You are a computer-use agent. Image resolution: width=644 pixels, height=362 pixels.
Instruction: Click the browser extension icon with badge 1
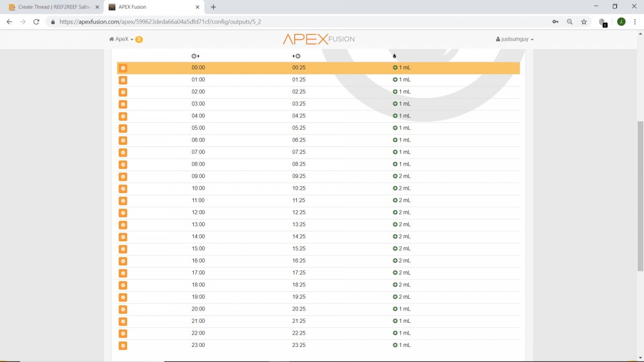603,23
